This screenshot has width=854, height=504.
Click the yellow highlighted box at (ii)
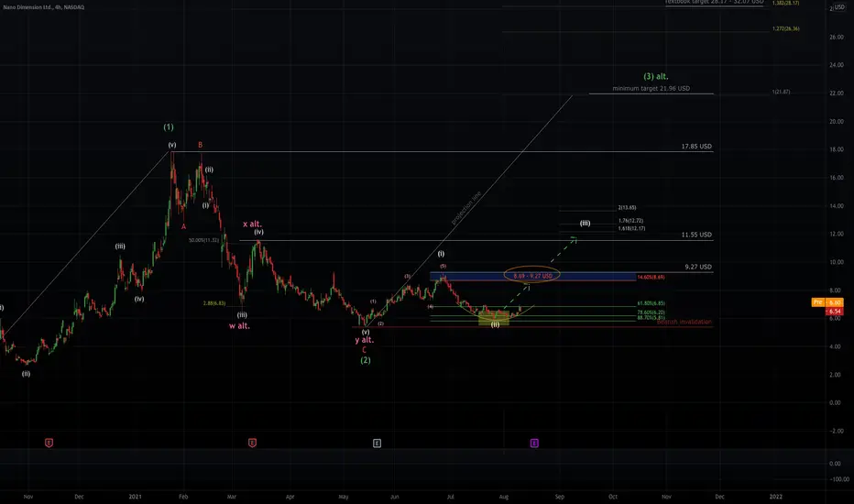(494, 318)
